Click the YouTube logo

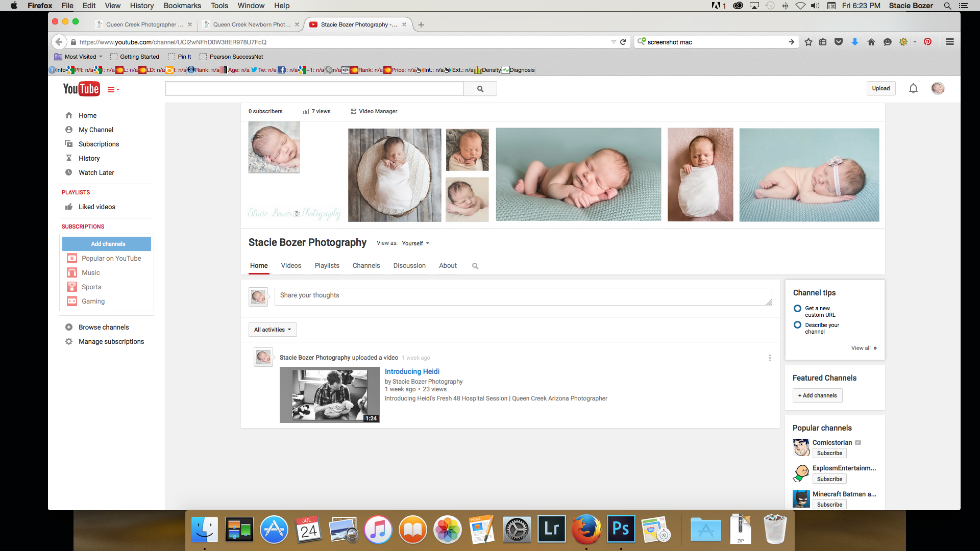pos(81,89)
